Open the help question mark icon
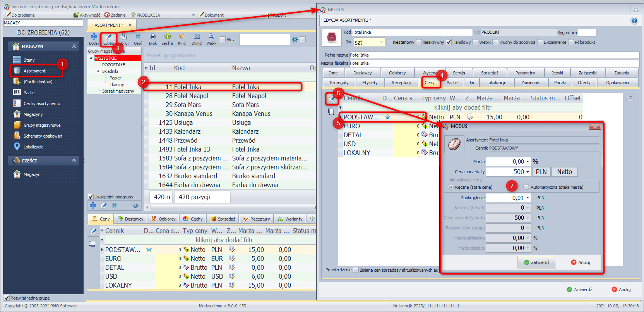Image resolution: width=644 pixels, height=312 pixels. (634, 21)
